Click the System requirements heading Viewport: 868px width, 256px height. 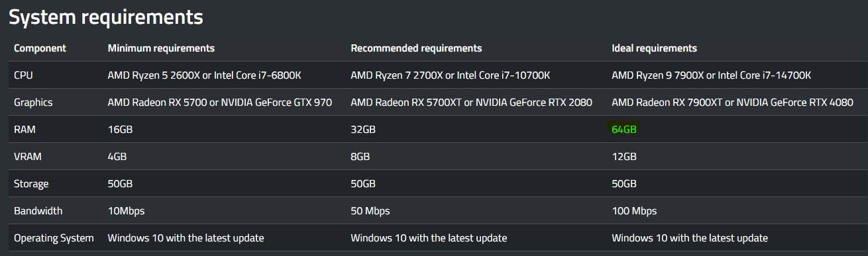coord(105,17)
